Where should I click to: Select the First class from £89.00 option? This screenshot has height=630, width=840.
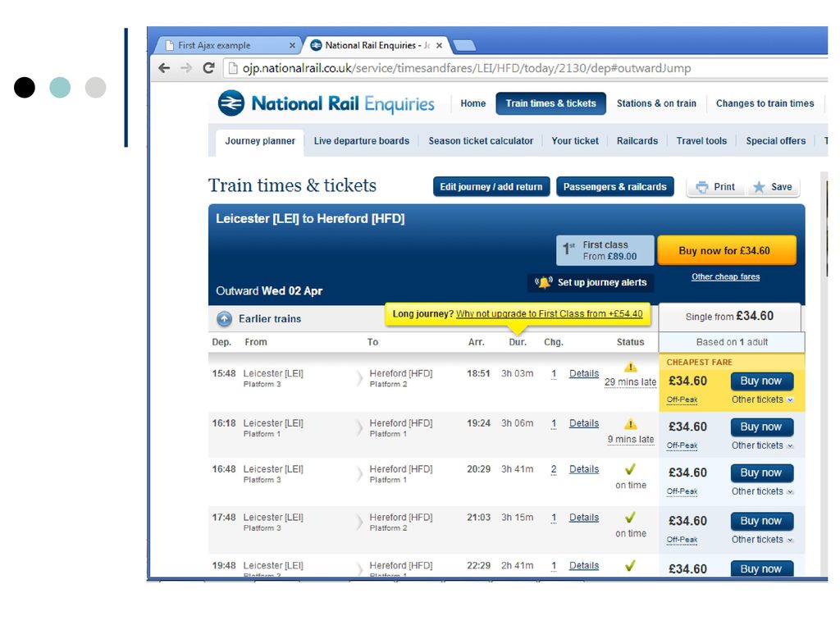pos(605,251)
